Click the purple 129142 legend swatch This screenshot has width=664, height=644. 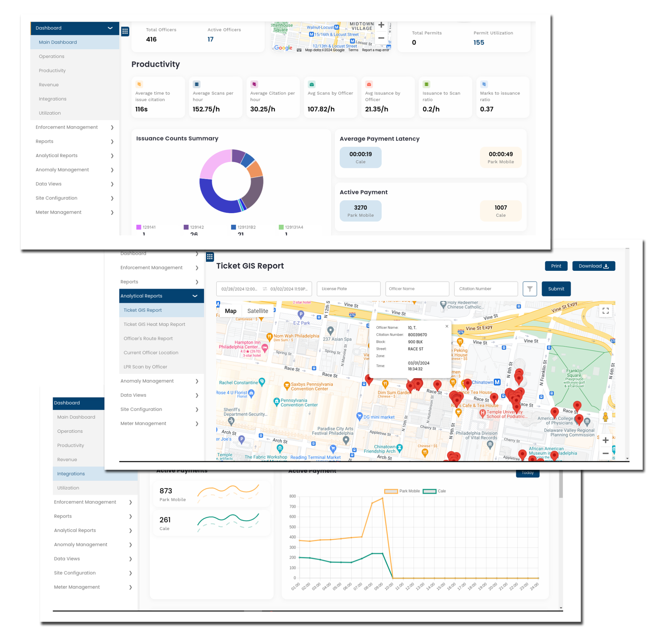(186, 227)
